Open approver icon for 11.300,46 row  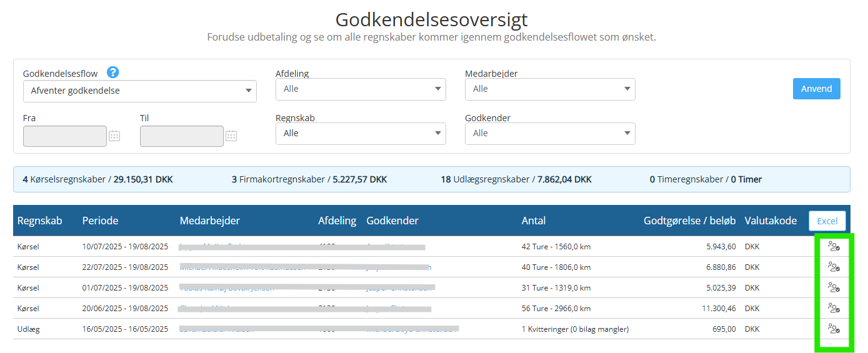point(833,308)
